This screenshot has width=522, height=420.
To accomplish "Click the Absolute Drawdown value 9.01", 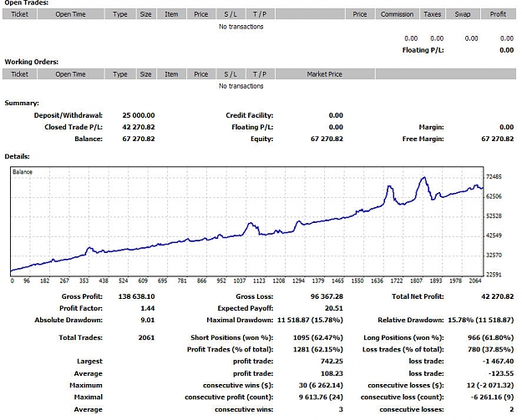I will tap(148, 320).
